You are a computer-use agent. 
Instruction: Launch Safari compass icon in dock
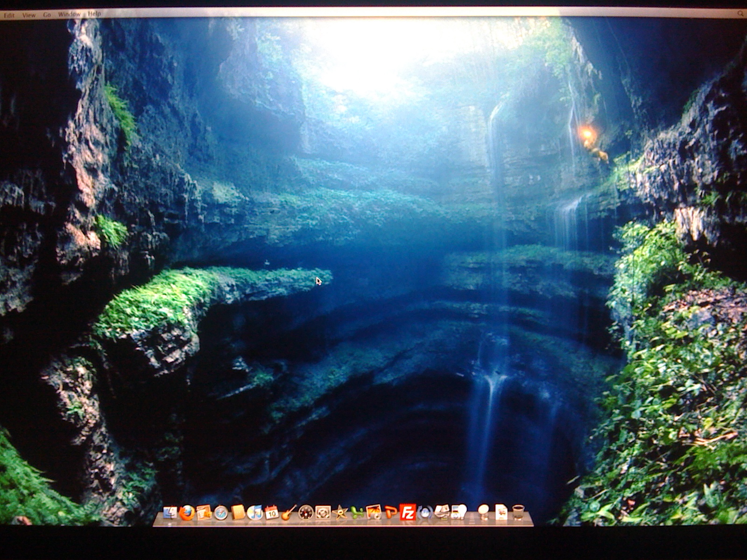tap(221, 513)
